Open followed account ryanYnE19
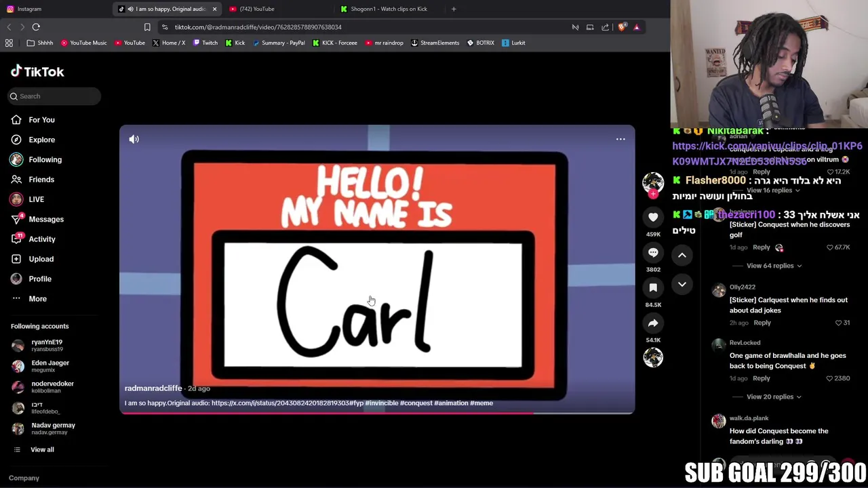Screen dimensions: 868x488 click(x=47, y=345)
